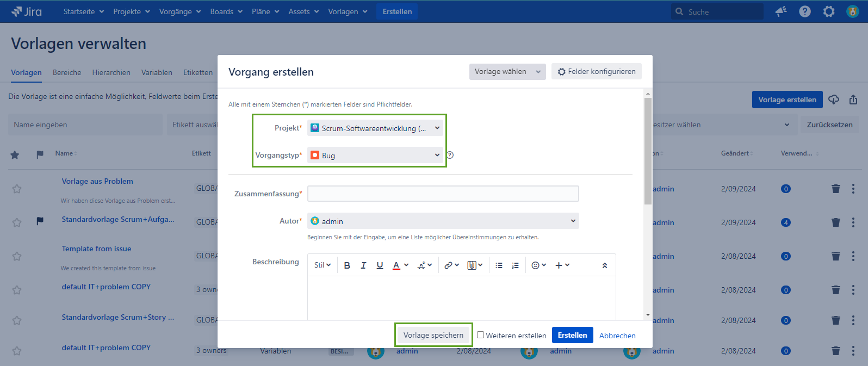Click Abbrechen to cancel the dialog

pyautogui.click(x=617, y=336)
